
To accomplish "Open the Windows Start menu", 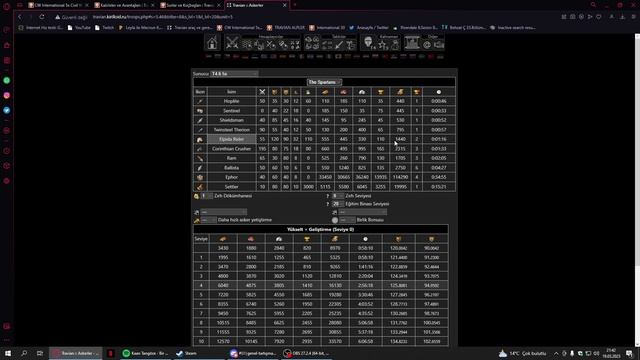I will point(8,353).
